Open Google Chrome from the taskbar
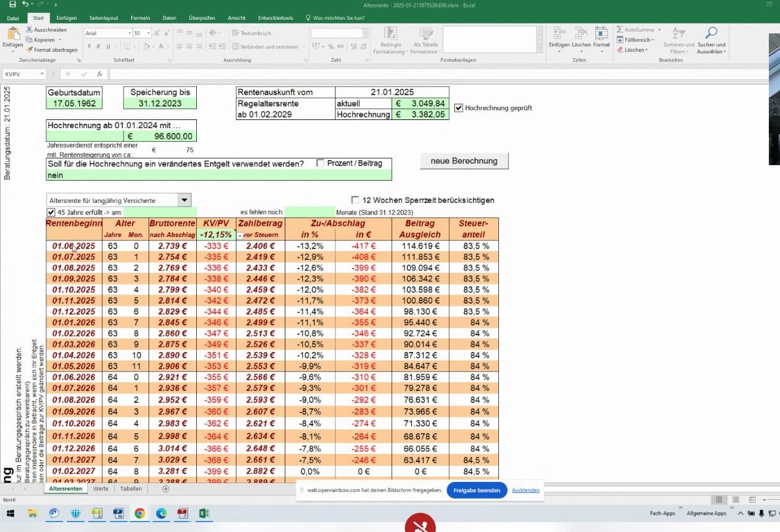 [x=139, y=513]
